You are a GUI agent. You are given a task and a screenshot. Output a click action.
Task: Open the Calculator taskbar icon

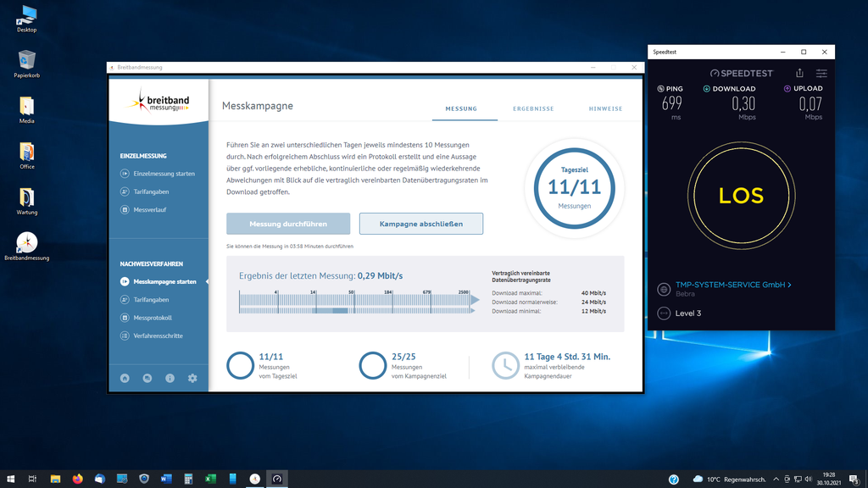point(188,479)
